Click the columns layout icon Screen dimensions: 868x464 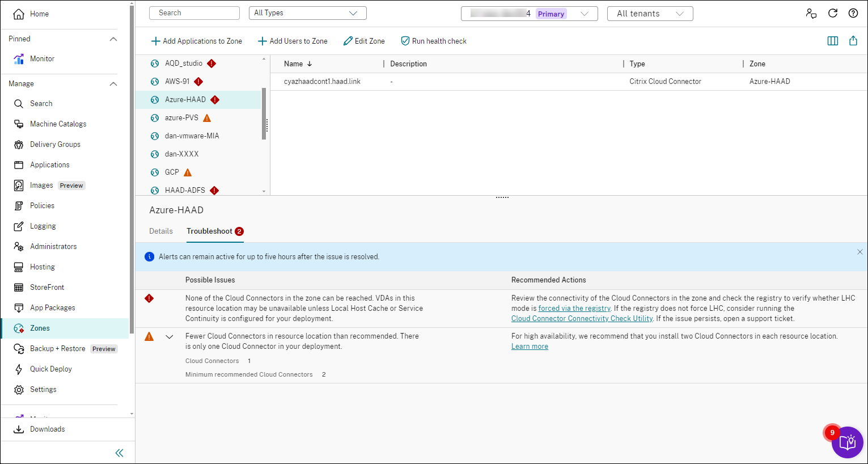click(x=832, y=41)
